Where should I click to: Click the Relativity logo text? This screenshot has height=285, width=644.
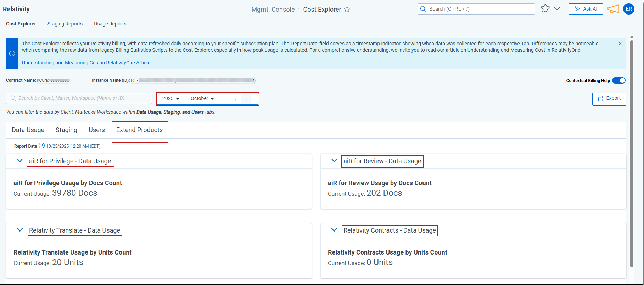(x=16, y=9)
